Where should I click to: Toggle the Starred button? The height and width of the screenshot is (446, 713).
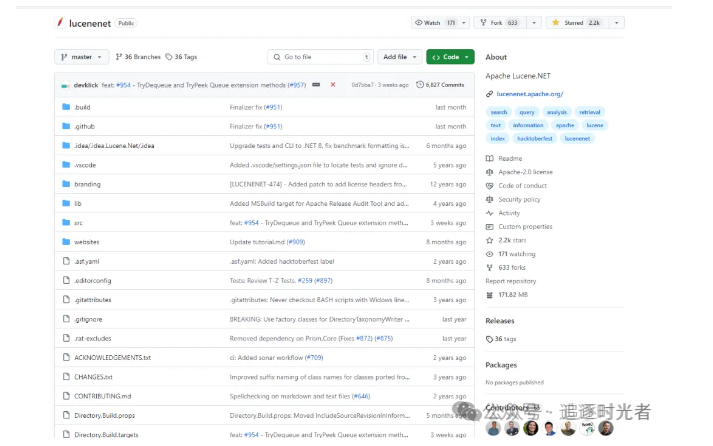(577, 23)
